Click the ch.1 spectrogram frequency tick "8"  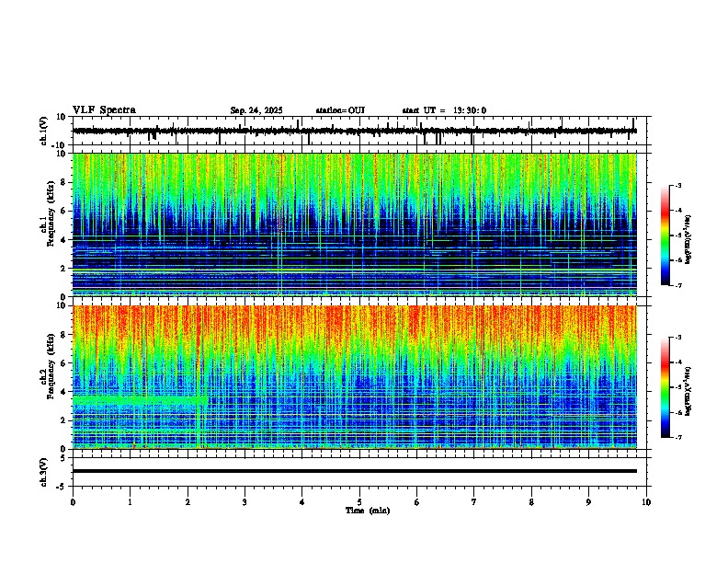[x=64, y=182]
